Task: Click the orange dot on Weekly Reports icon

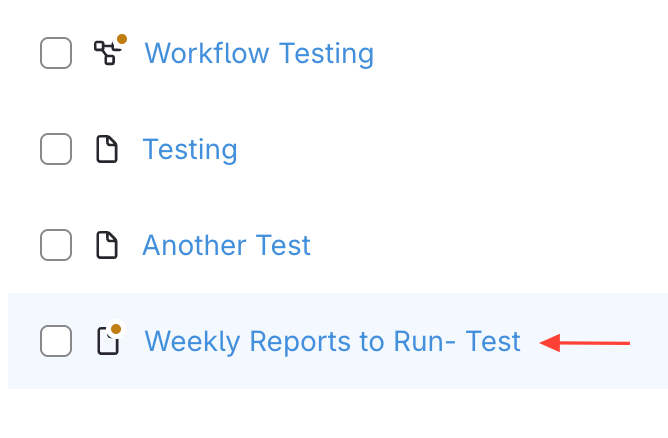Action: (116, 328)
